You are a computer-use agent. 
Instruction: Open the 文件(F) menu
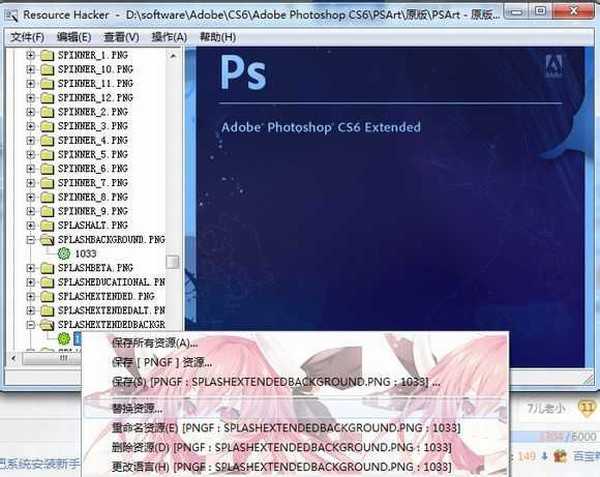[x=27, y=37]
